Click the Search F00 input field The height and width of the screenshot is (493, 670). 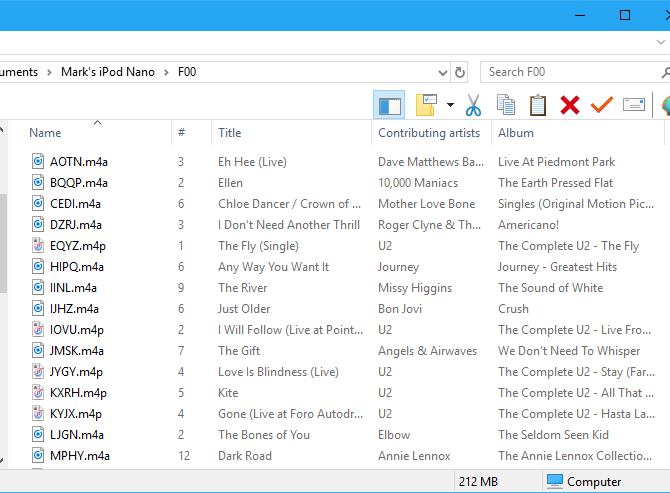[570, 72]
